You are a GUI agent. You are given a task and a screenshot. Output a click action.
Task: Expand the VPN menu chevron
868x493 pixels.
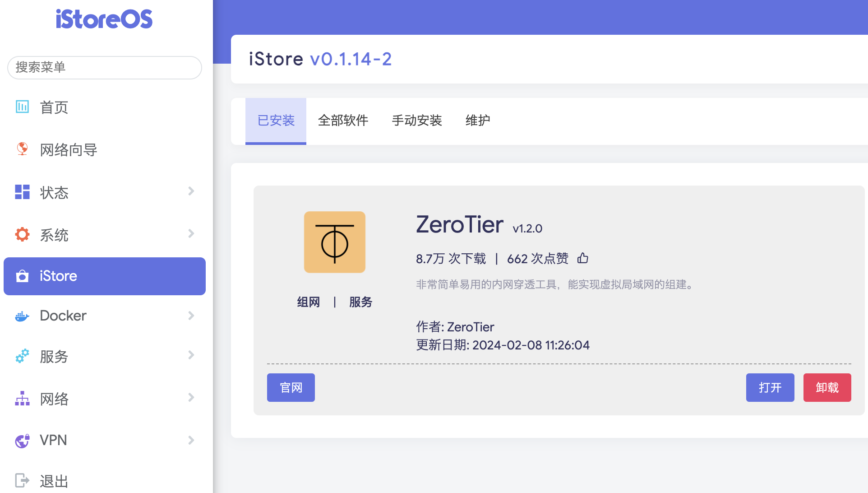click(191, 440)
